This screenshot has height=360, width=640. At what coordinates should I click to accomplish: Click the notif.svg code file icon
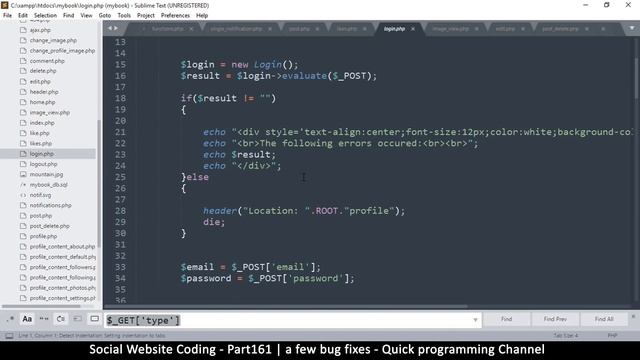click(23, 195)
